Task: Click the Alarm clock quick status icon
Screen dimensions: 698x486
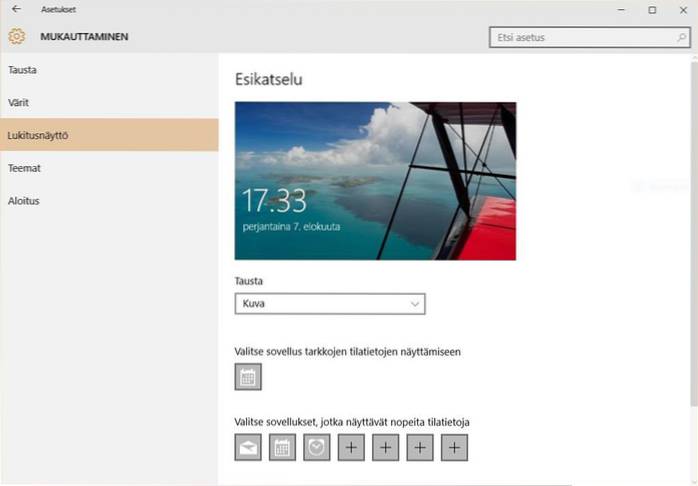Action: (317, 449)
